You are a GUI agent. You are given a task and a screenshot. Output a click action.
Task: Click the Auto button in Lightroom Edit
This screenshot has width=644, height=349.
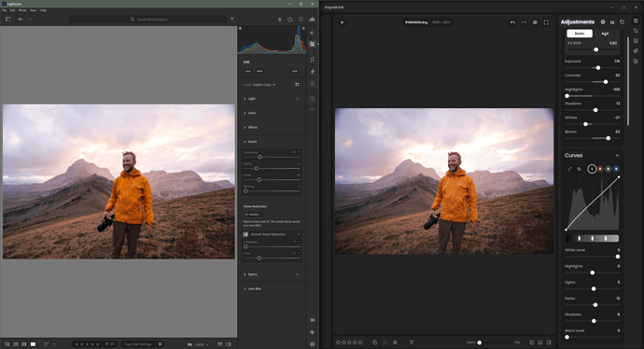point(248,72)
